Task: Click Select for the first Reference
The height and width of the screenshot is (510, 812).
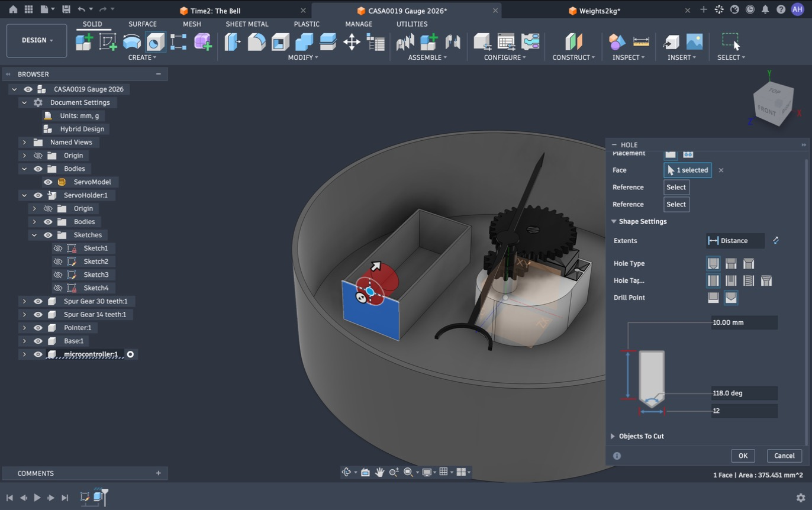Action: point(676,187)
